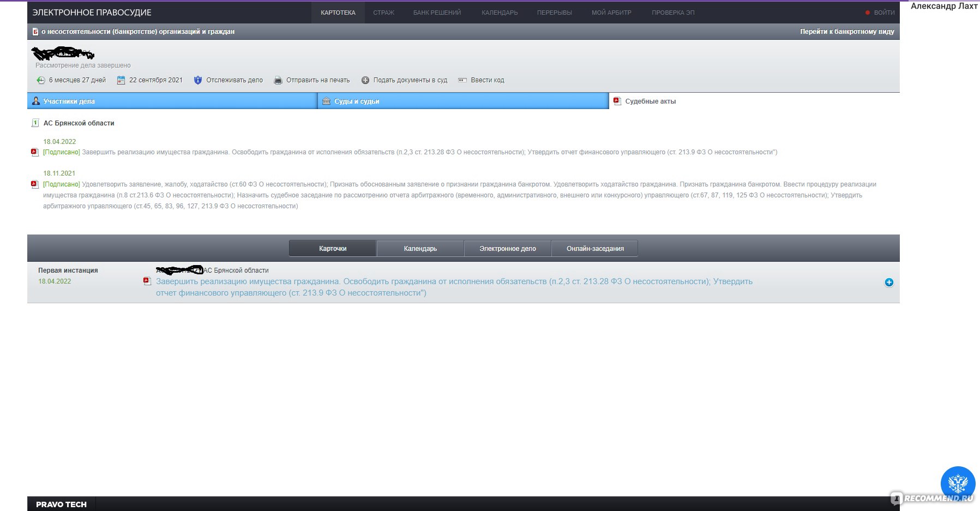Click Первая инстанция label
980x511 pixels.
[x=68, y=270]
